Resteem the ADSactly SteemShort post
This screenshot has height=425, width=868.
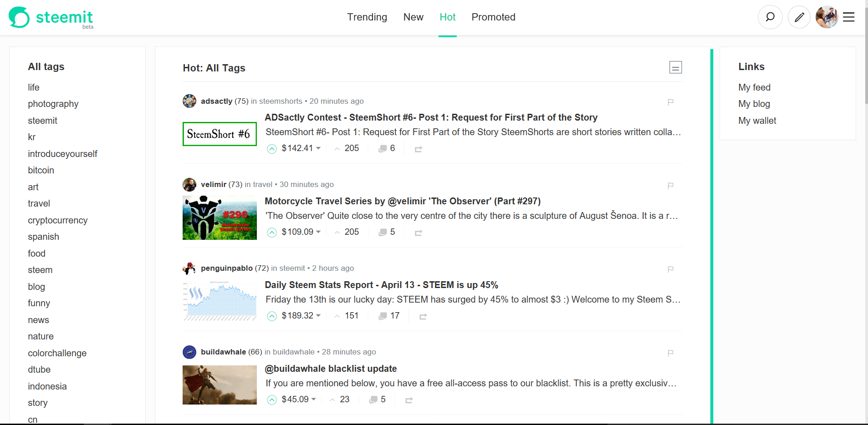(x=419, y=149)
